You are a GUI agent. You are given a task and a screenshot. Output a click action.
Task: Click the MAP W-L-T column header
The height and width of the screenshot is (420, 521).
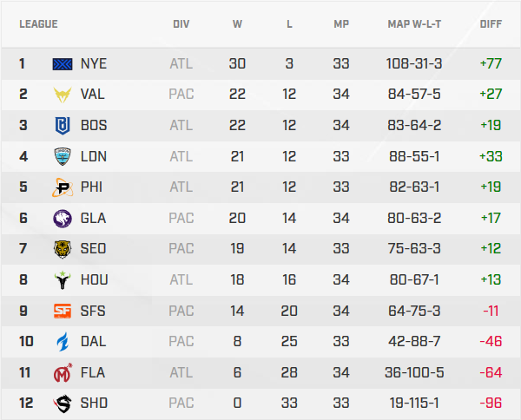[x=416, y=23]
